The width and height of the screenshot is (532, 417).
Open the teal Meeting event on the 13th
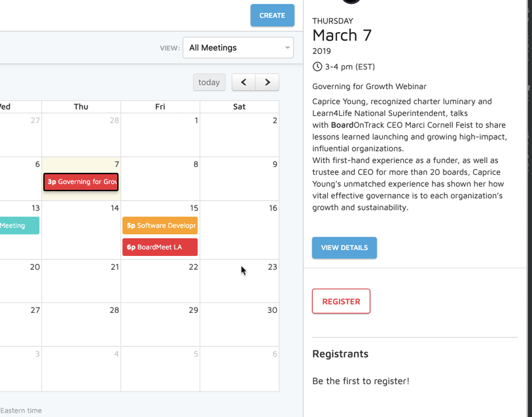point(18,226)
